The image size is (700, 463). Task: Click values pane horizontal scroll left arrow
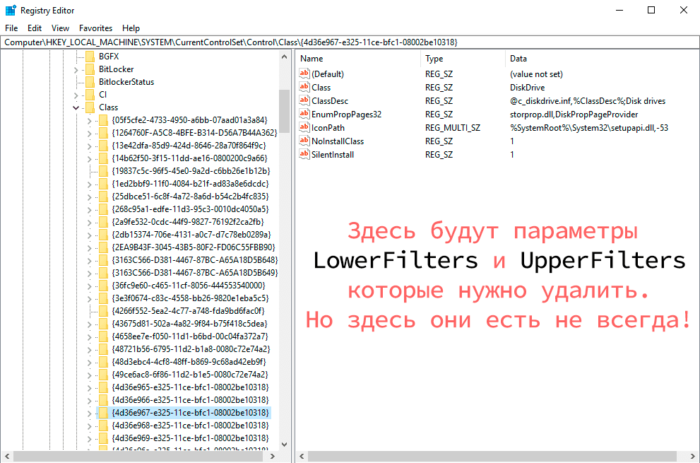(x=302, y=456)
